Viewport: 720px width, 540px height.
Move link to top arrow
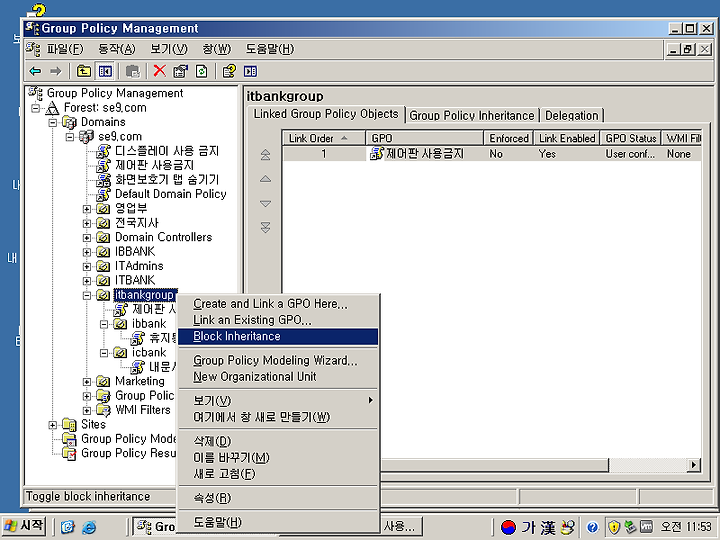point(265,155)
